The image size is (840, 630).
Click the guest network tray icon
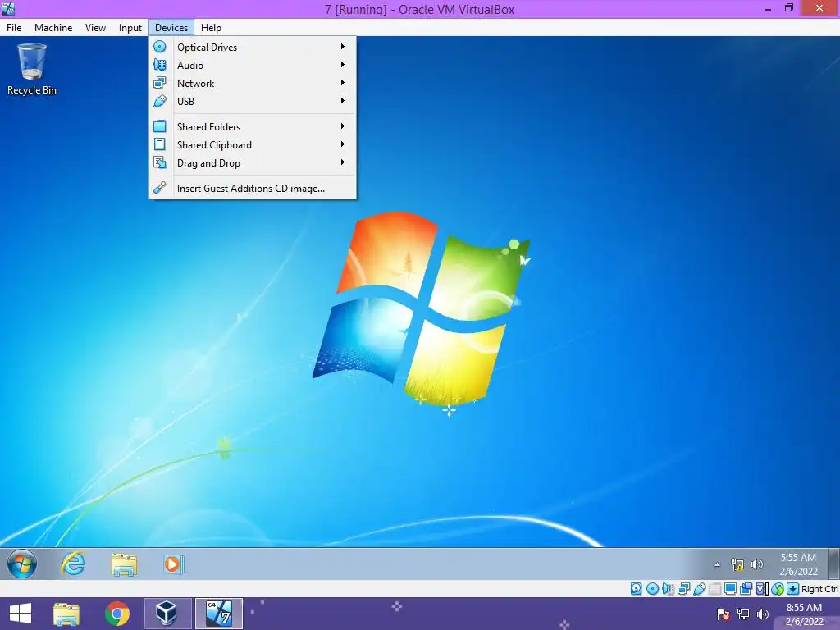(737, 564)
